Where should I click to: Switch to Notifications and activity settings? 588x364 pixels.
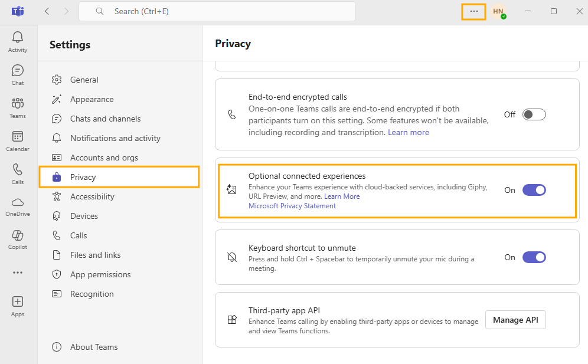pos(115,138)
